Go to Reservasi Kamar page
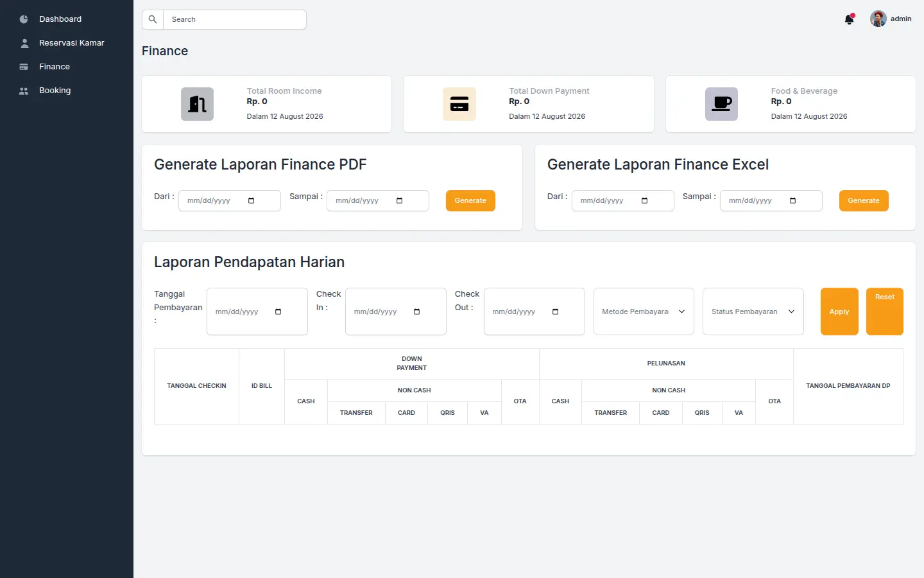 tap(71, 43)
